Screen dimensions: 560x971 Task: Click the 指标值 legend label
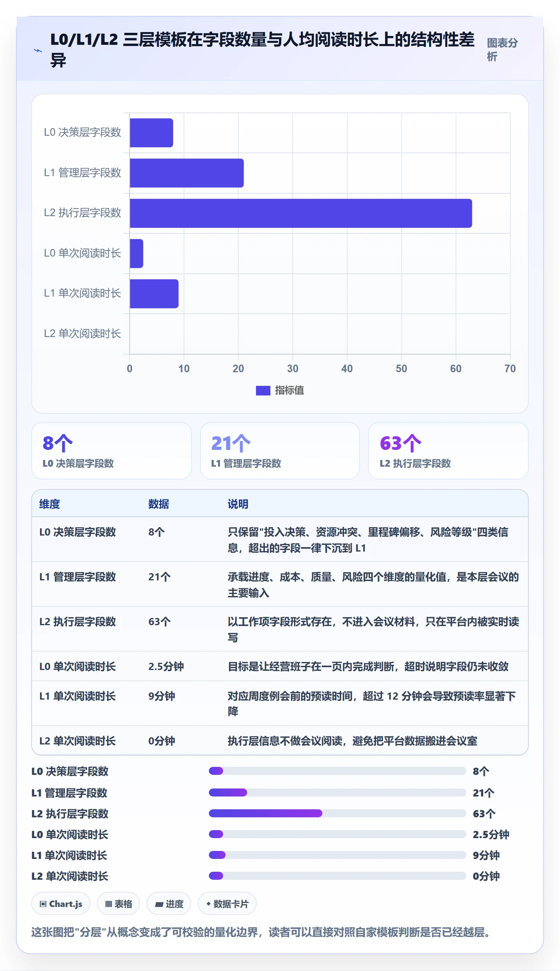point(289,390)
